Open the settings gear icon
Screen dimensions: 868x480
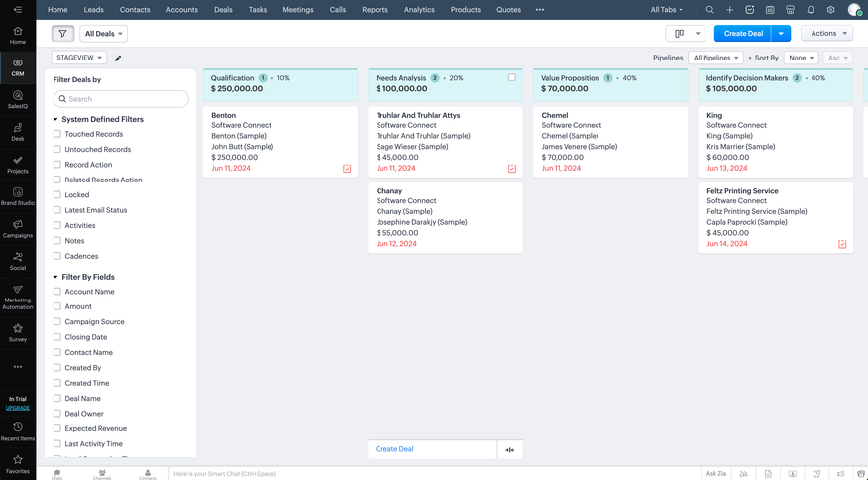830,10
